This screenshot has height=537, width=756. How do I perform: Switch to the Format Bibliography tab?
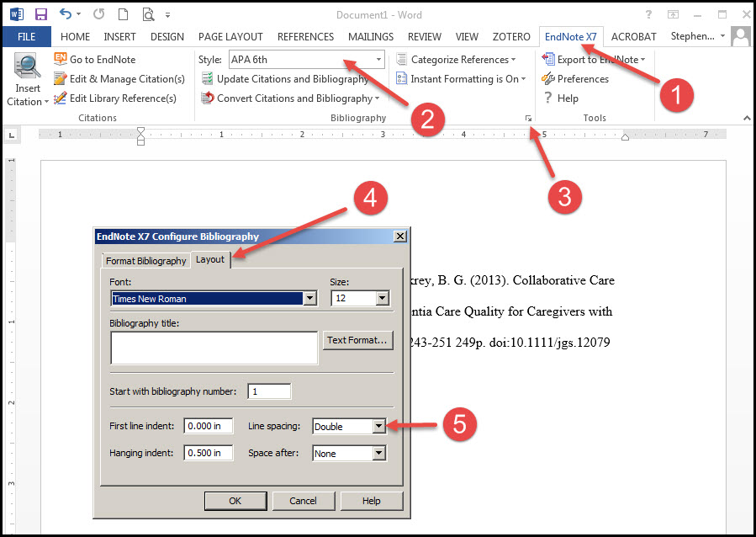tap(145, 261)
